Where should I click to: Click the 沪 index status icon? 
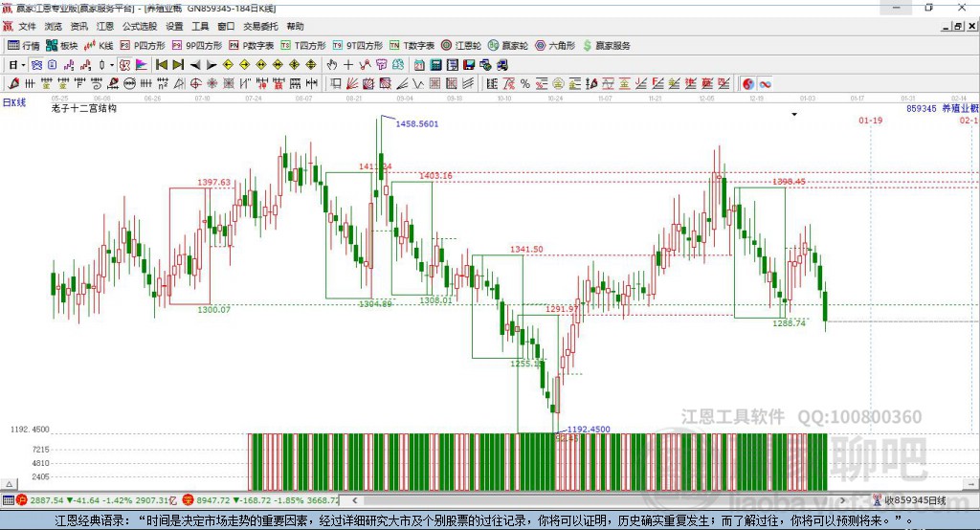22,500
